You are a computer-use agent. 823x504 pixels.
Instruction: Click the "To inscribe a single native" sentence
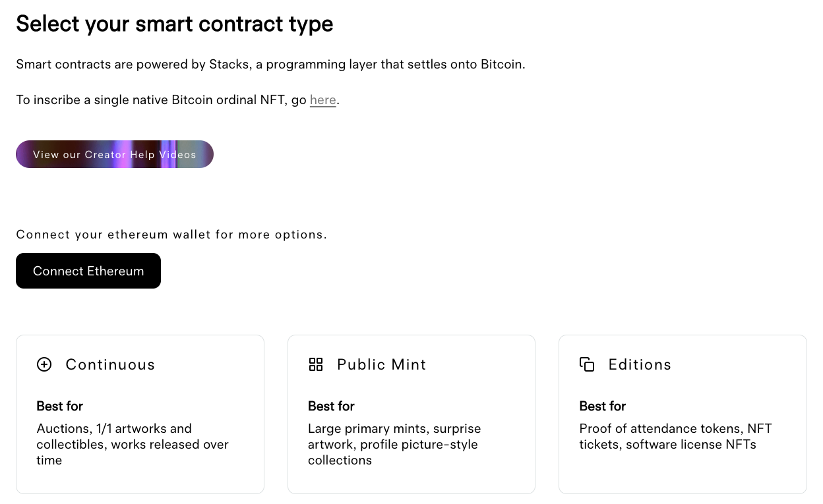point(162,100)
